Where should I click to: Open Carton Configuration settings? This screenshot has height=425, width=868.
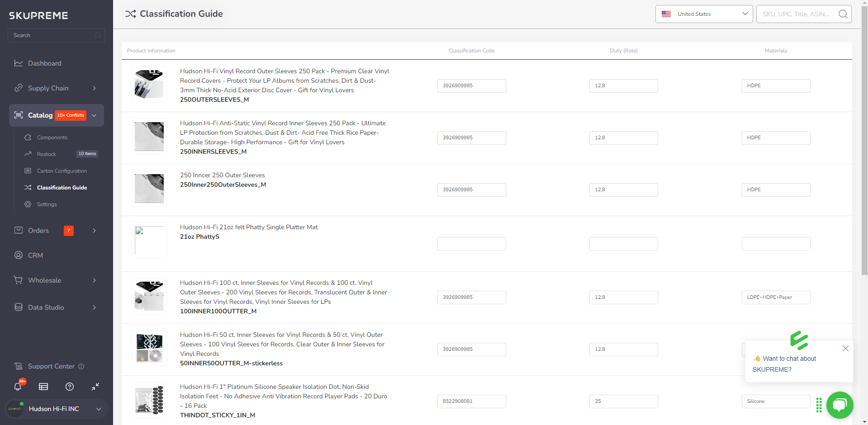click(62, 171)
